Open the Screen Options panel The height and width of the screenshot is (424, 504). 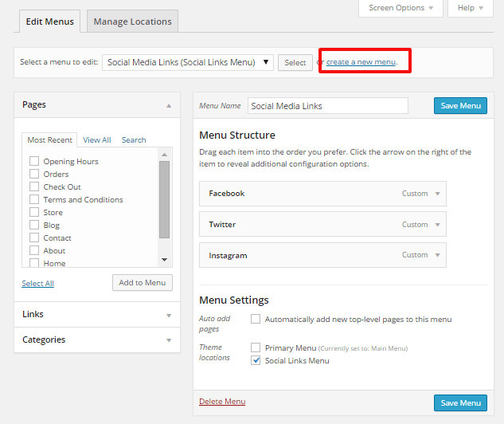[400, 8]
